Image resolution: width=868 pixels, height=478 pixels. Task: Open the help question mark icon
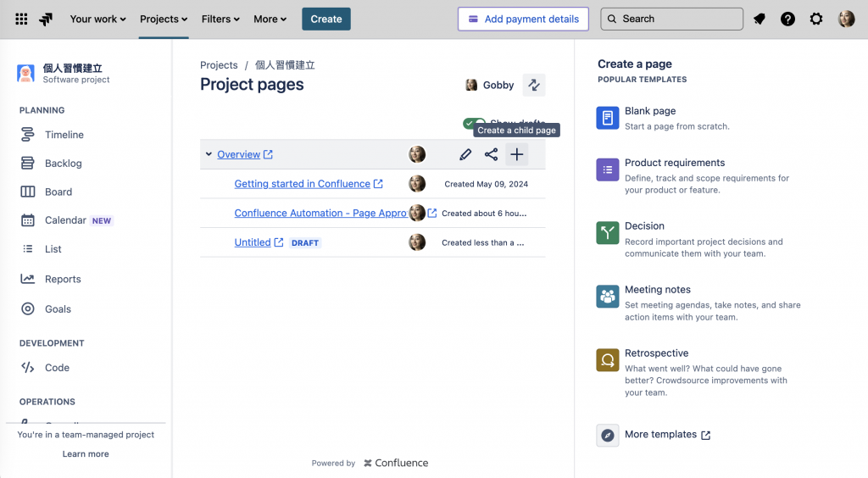tap(787, 19)
